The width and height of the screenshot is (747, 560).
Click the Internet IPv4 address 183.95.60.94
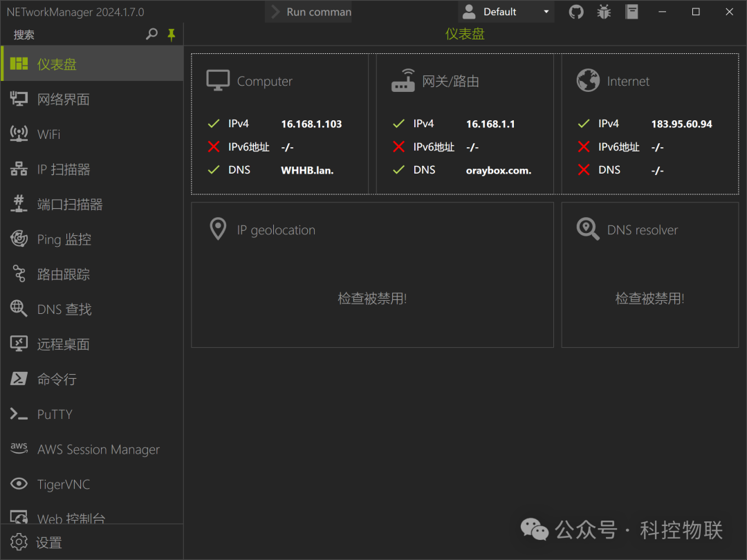[x=681, y=124]
